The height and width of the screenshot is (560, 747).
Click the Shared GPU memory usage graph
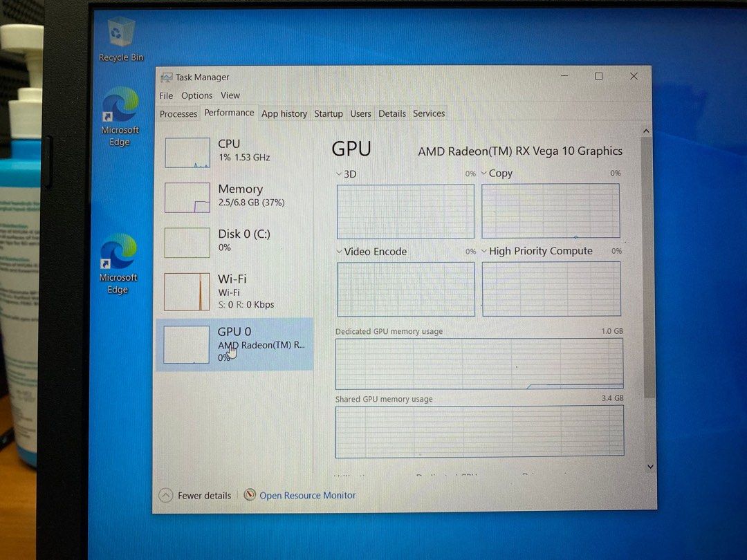pos(479,431)
